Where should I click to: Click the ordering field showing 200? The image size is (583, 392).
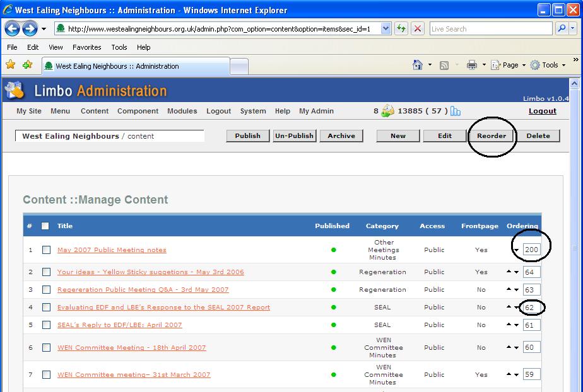tap(531, 250)
